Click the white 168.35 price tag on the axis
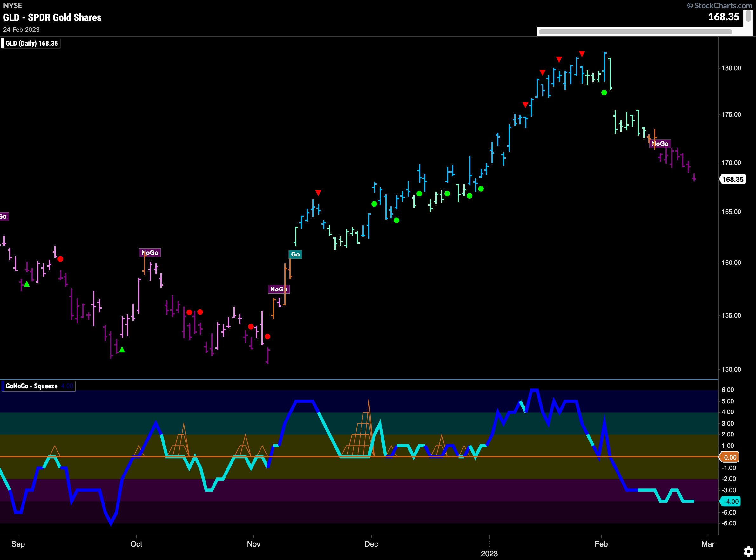Screen dimensions: 756x560 [x=732, y=179]
